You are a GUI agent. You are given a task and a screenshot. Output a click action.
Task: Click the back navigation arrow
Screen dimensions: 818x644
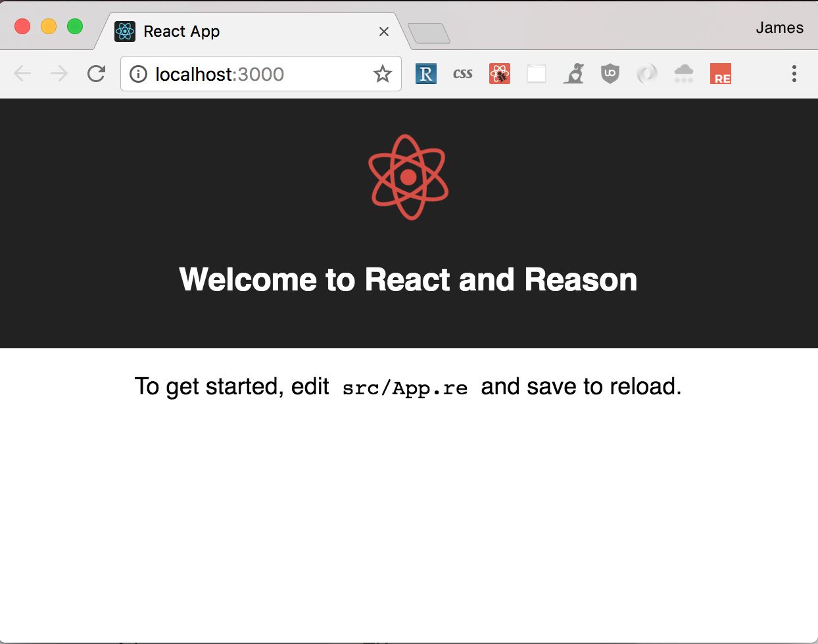(x=22, y=74)
